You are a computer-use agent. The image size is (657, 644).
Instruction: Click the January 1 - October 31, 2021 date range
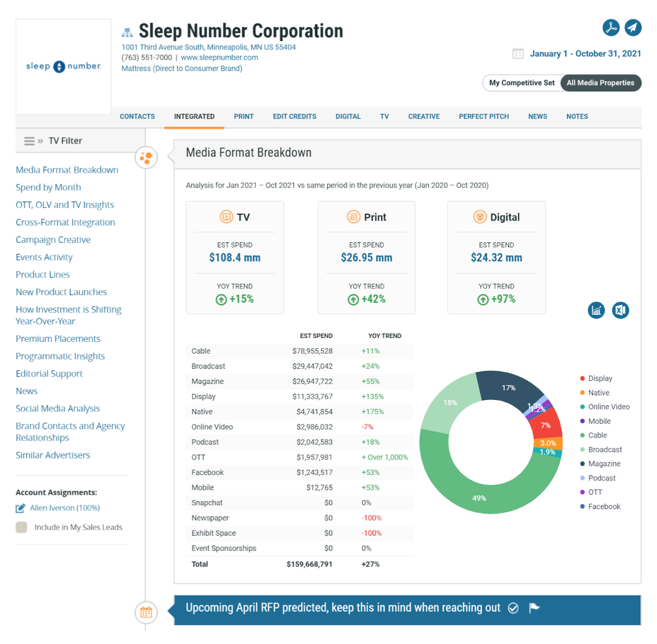tap(585, 53)
